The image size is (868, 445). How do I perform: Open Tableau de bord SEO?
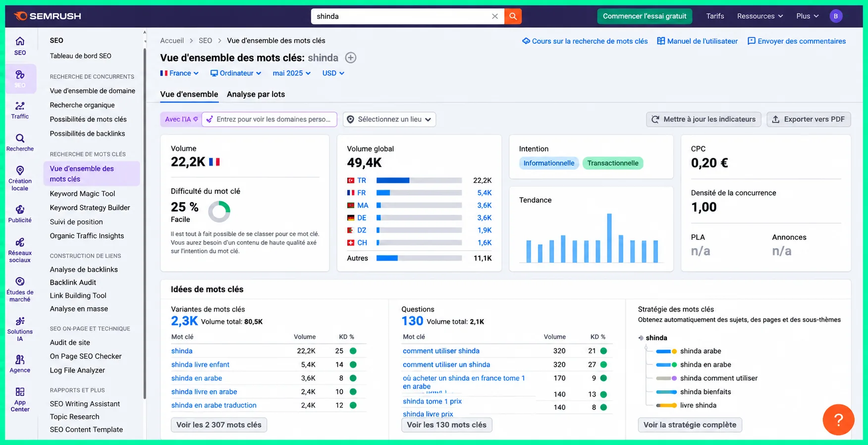coord(80,56)
